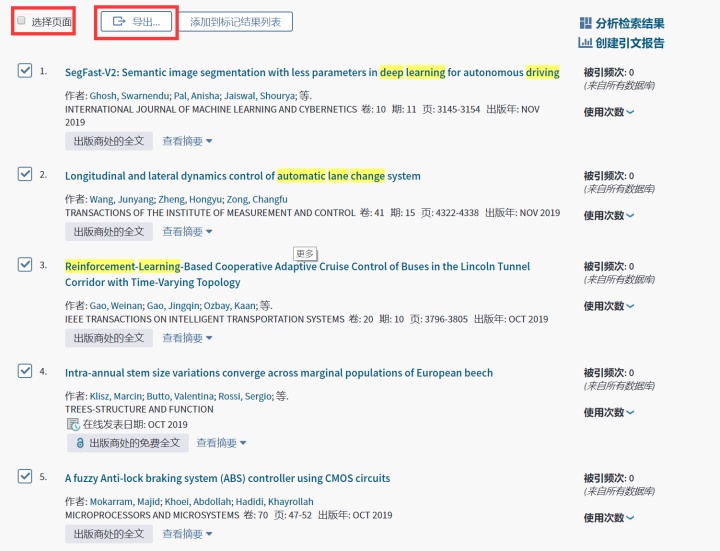Screen dimensions: 720x551
Task: Click 出版商处的免费全文 for European beech result
Action: (128, 443)
